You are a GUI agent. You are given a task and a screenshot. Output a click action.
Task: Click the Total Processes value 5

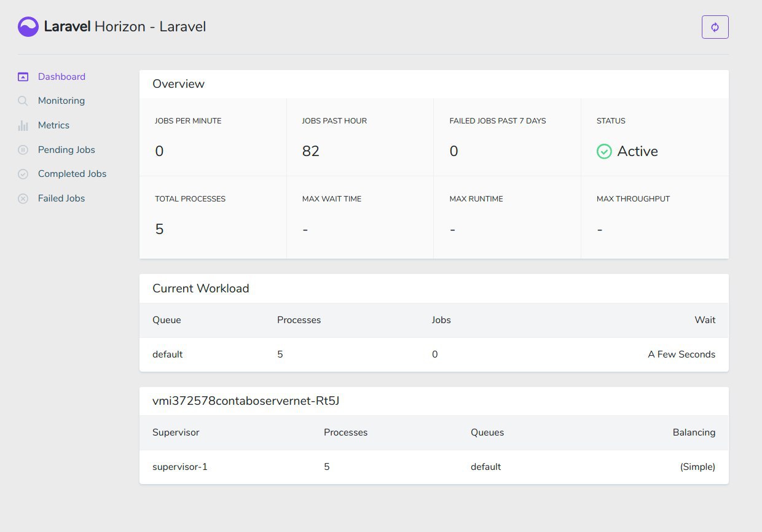point(159,229)
